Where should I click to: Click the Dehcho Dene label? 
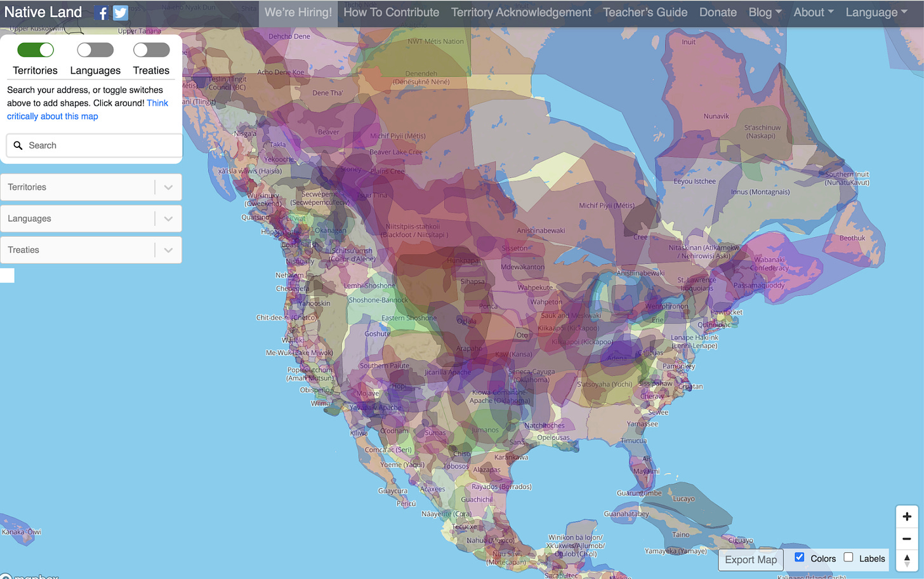pyautogui.click(x=289, y=37)
